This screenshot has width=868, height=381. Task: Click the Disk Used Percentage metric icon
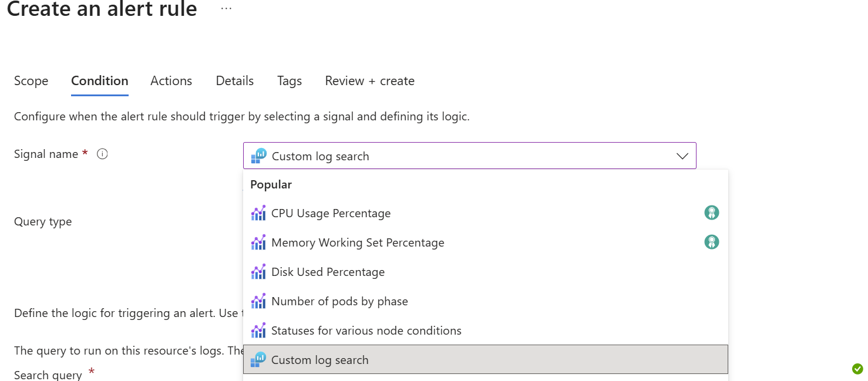coord(258,271)
